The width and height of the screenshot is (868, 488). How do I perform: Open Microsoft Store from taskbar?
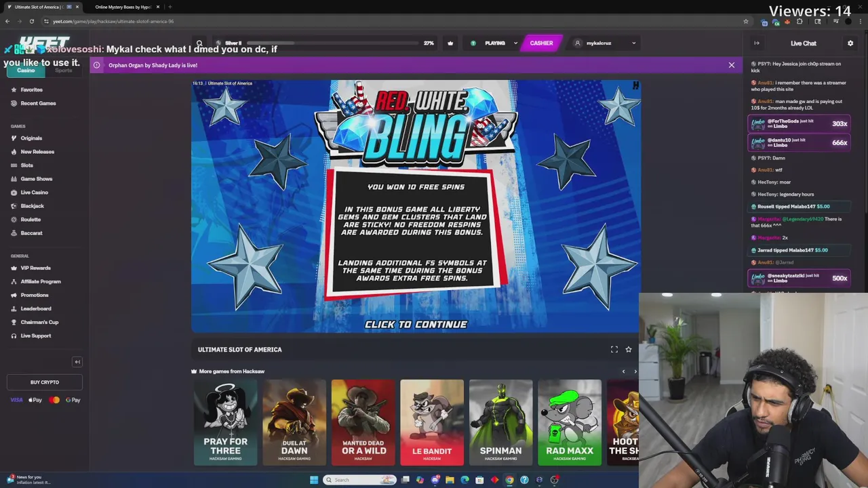[x=479, y=480]
